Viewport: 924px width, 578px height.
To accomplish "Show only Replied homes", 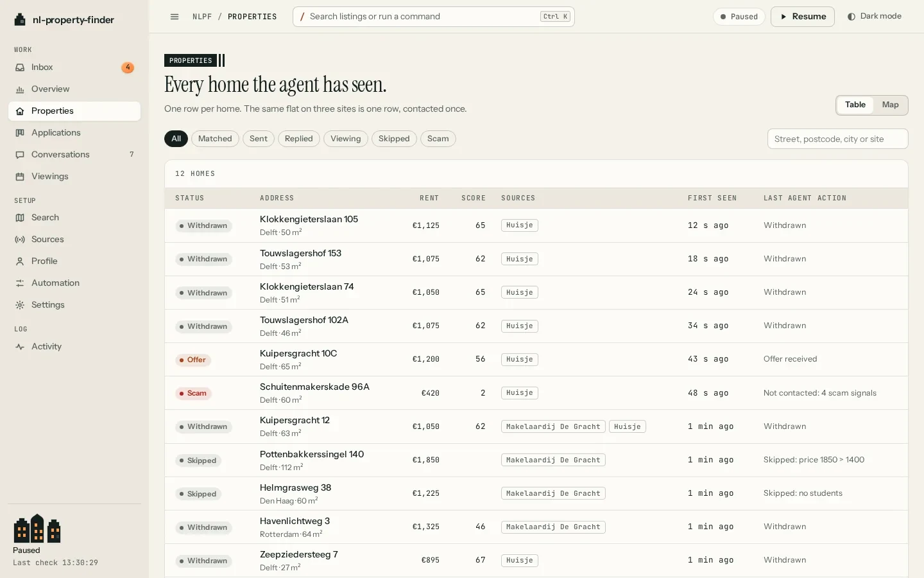I will tap(299, 139).
